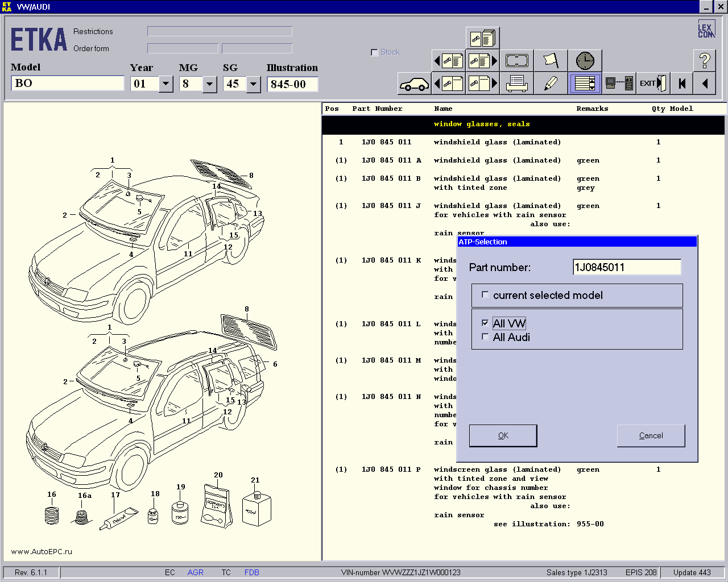Viewport: 728px width, 582px height.
Task: Click the Rev. 6.1.1 status entry
Action: [x=31, y=572]
